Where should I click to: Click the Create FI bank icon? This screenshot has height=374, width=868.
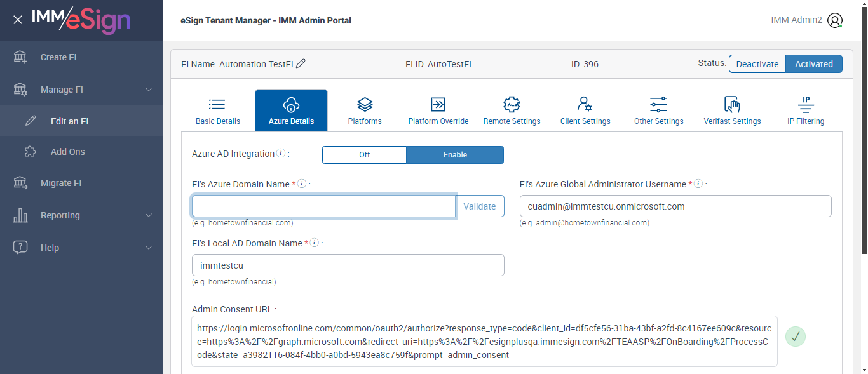[x=20, y=57]
